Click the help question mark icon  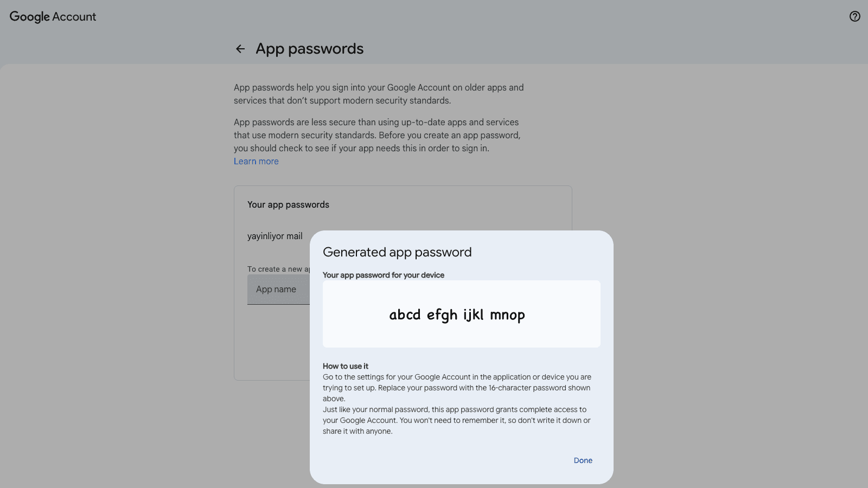click(854, 16)
